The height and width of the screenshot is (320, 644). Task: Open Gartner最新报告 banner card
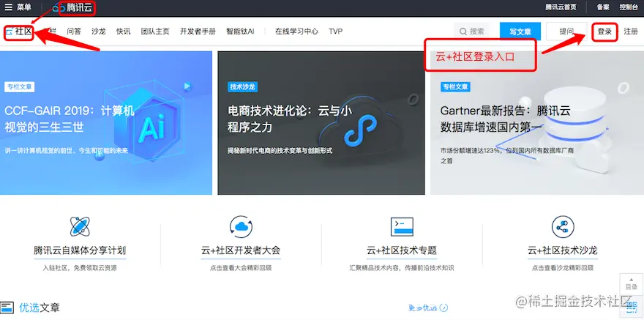coord(537,123)
